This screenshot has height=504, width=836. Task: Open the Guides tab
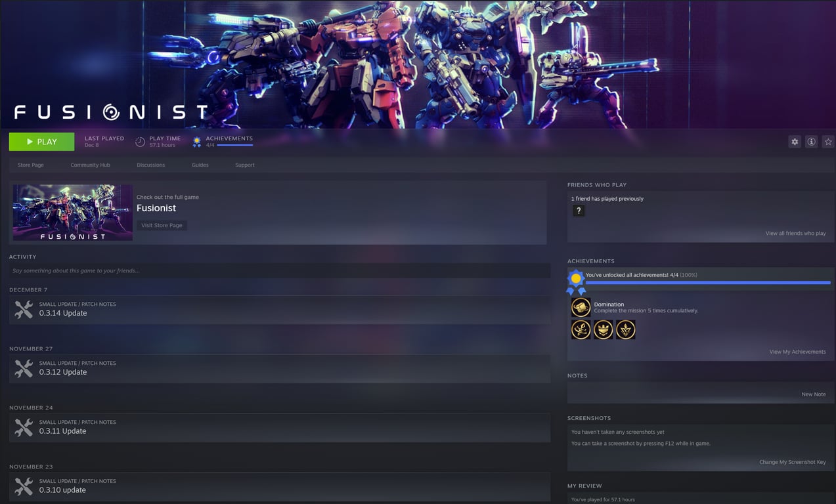[200, 165]
